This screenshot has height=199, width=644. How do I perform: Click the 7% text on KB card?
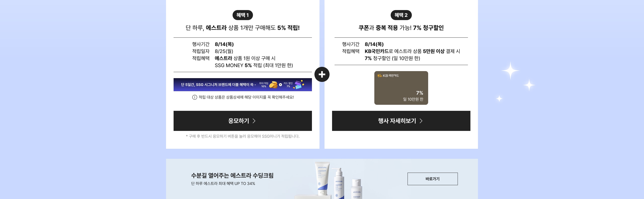[419, 93]
